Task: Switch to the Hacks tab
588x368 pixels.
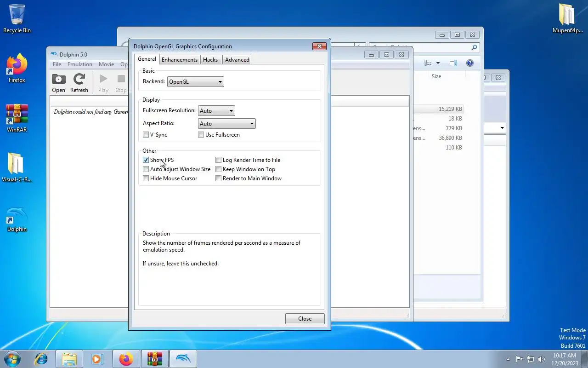Action: tap(210, 60)
